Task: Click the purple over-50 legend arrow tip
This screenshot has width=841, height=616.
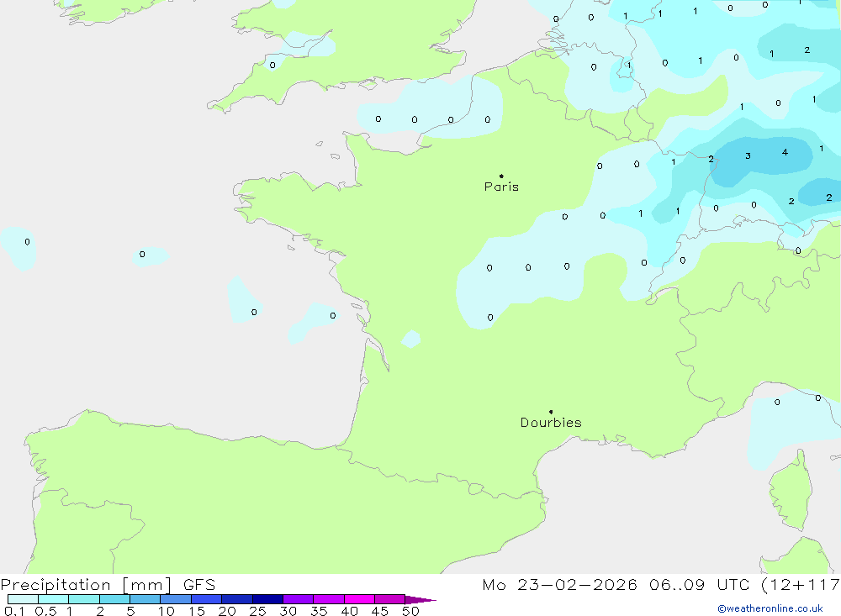Action: pyautogui.click(x=420, y=600)
